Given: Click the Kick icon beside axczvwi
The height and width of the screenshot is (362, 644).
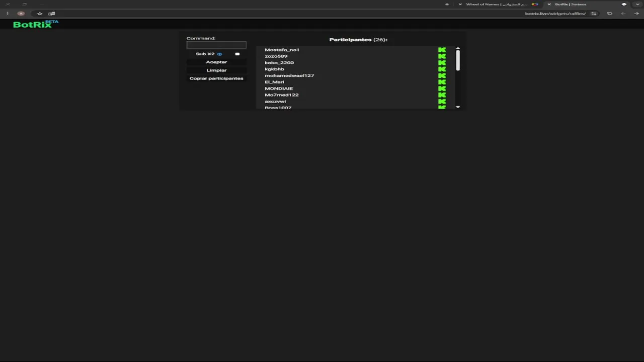Looking at the screenshot, I should pyautogui.click(x=442, y=102).
